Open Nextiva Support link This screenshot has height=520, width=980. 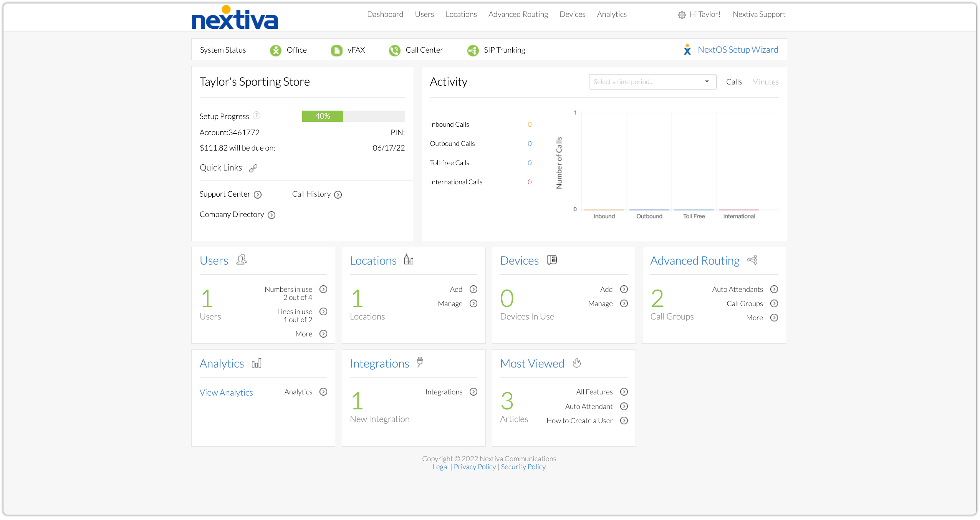759,14
